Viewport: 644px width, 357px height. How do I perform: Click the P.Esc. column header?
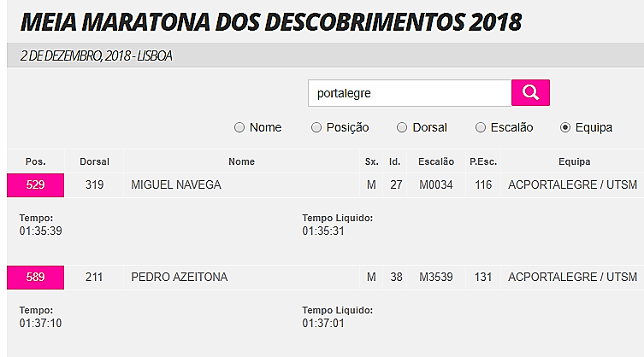[483, 161]
